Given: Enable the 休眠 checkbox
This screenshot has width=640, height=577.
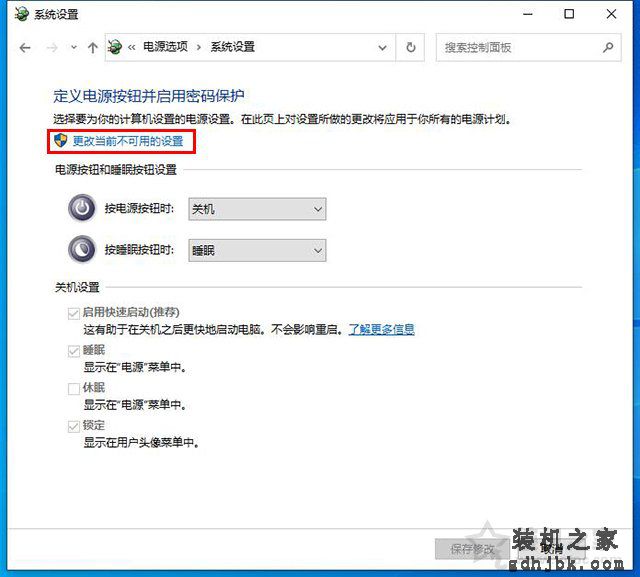Looking at the screenshot, I should pyautogui.click(x=73, y=388).
